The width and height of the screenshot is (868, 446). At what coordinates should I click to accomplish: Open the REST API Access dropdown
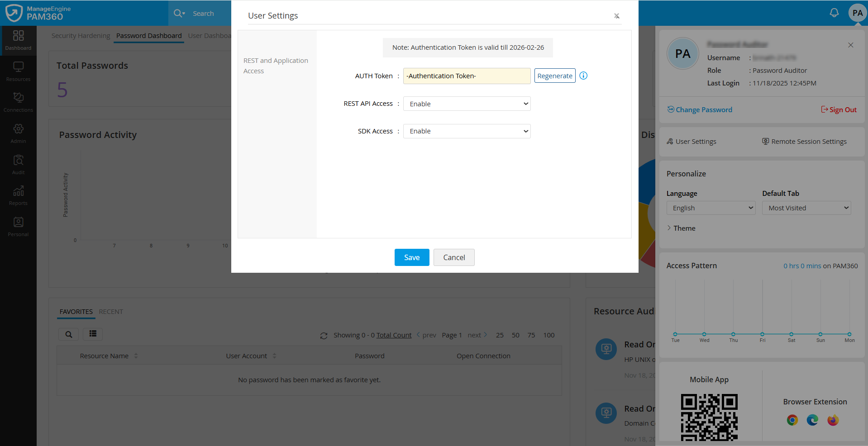pos(467,104)
